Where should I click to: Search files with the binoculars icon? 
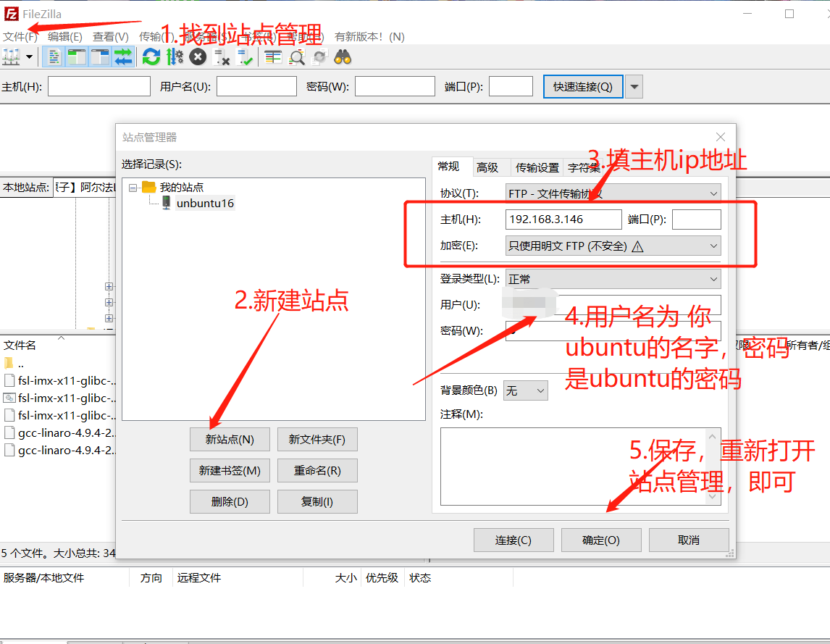pos(343,57)
